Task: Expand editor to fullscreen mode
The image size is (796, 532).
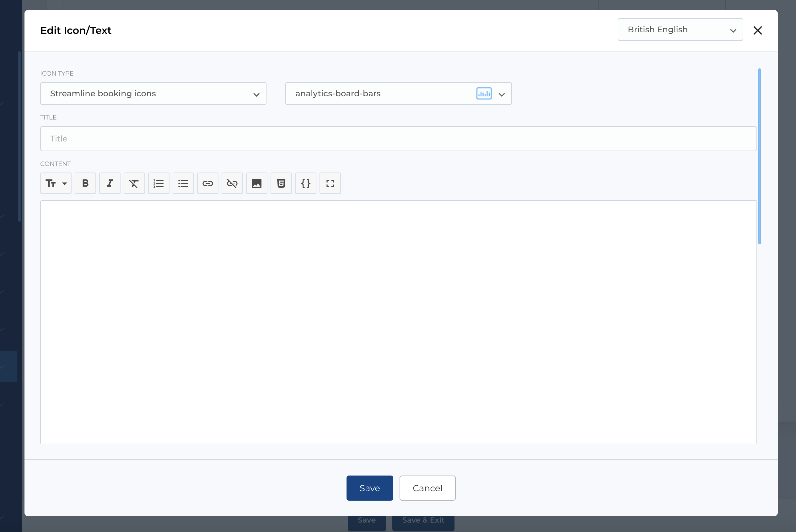Action: (x=330, y=183)
